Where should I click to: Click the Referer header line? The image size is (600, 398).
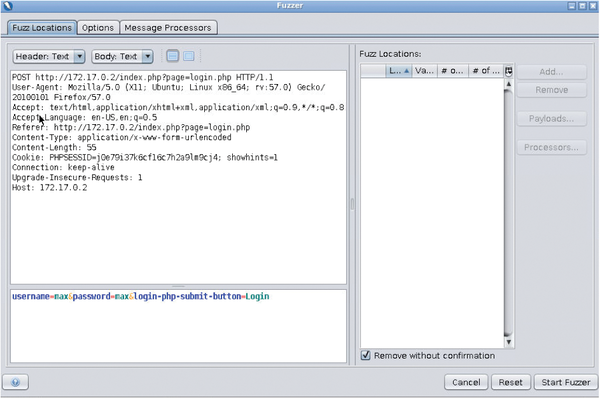[131, 127]
